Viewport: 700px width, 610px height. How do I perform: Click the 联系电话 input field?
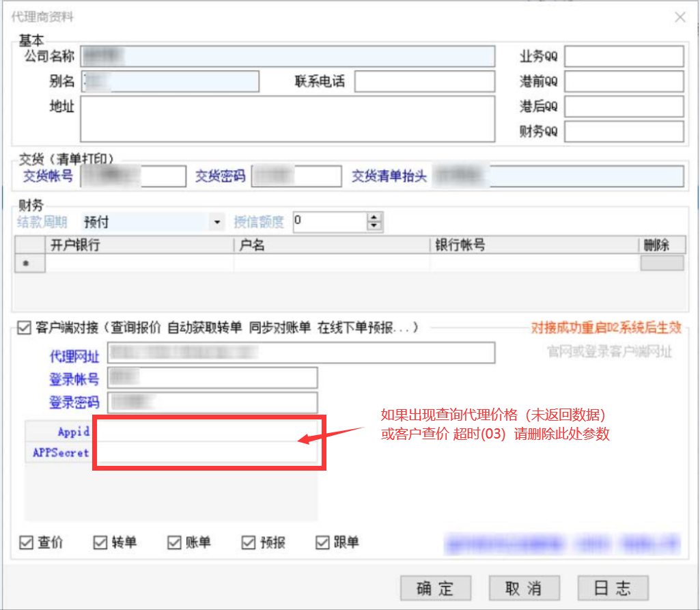coord(424,82)
